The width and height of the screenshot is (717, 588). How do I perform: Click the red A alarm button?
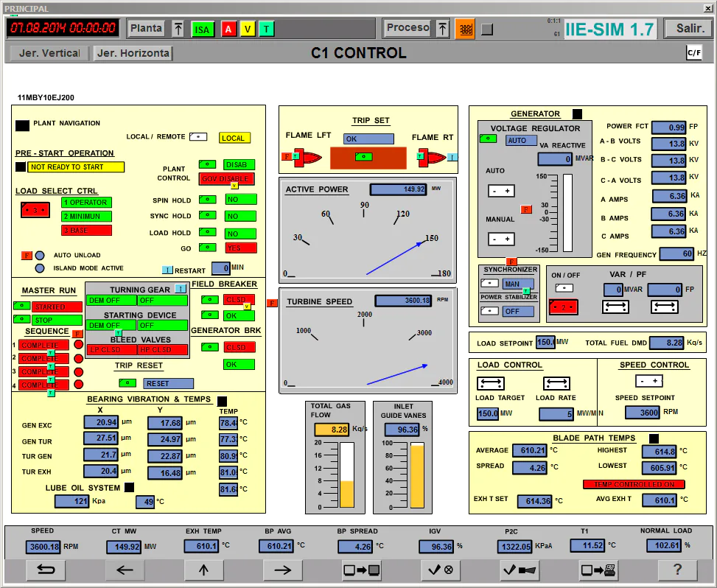coord(228,29)
